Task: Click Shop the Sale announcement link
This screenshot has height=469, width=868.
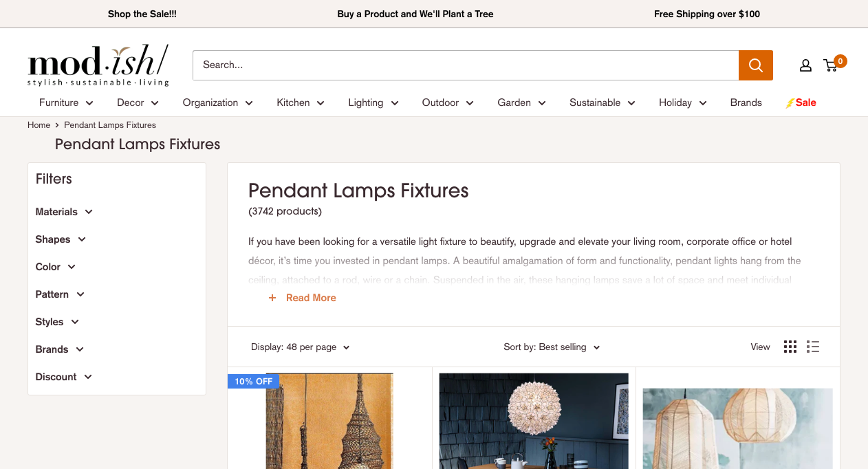Action: (x=142, y=14)
